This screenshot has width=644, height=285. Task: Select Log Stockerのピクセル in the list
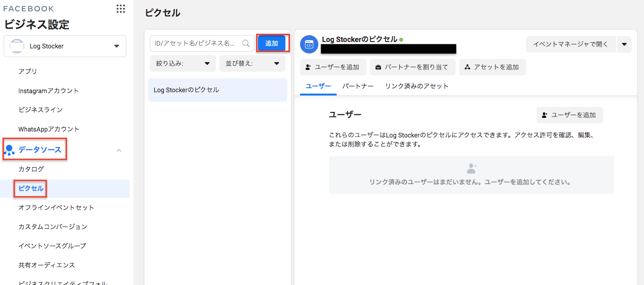218,90
